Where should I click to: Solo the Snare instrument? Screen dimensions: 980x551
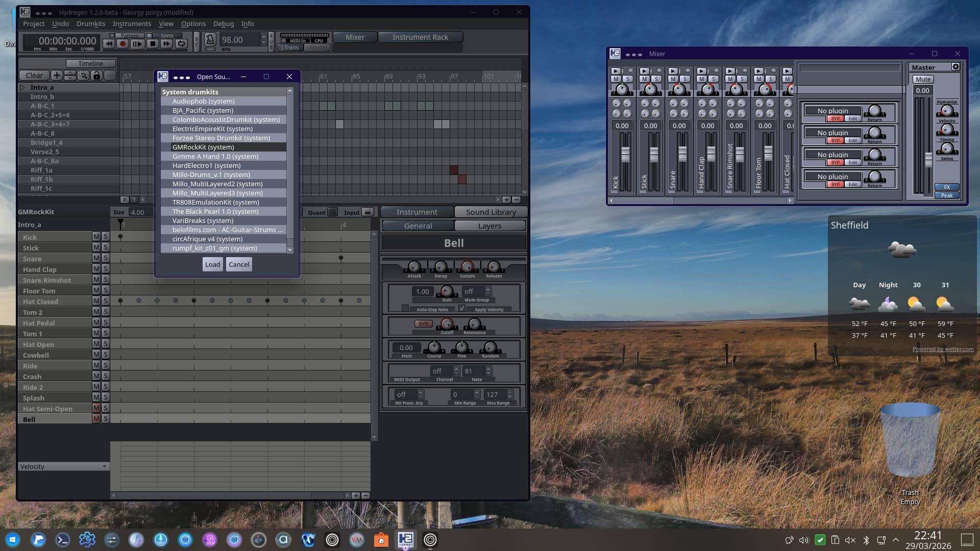pyautogui.click(x=105, y=258)
